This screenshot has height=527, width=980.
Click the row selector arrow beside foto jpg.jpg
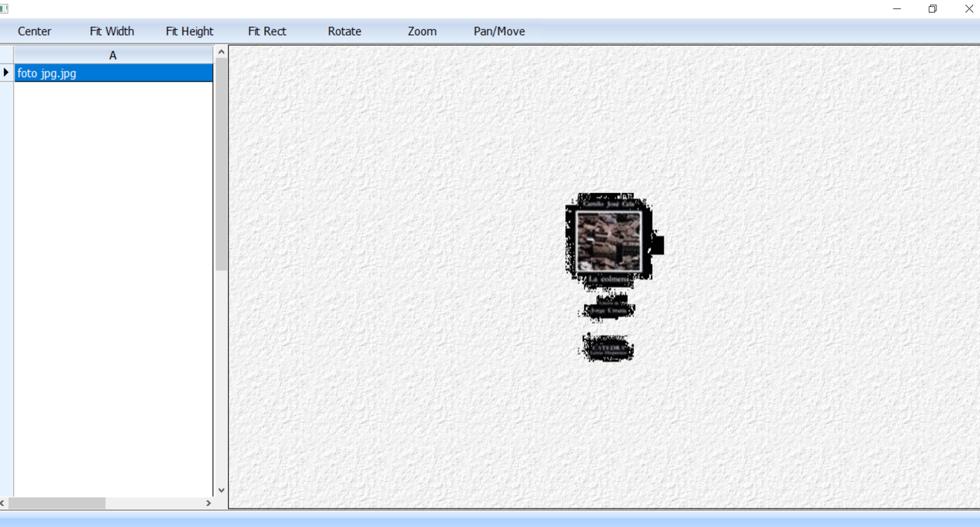coord(7,74)
